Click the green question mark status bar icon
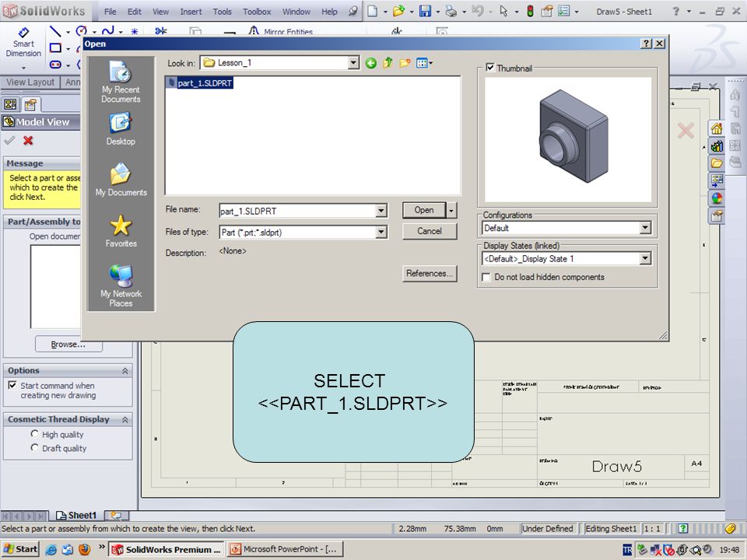The height and width of the screenshot is (560, 747). tap(682, 528)
